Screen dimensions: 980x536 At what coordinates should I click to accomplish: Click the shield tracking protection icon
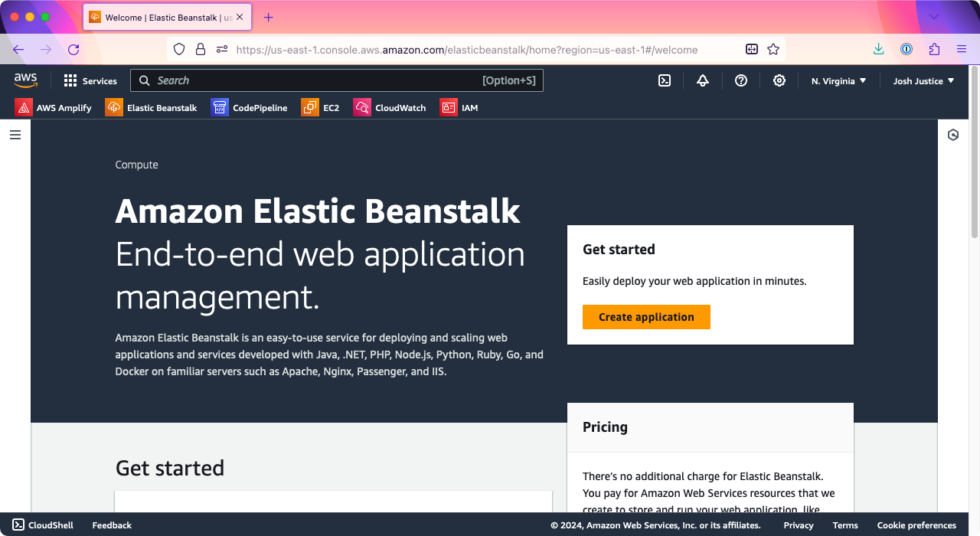coord(179,50)
